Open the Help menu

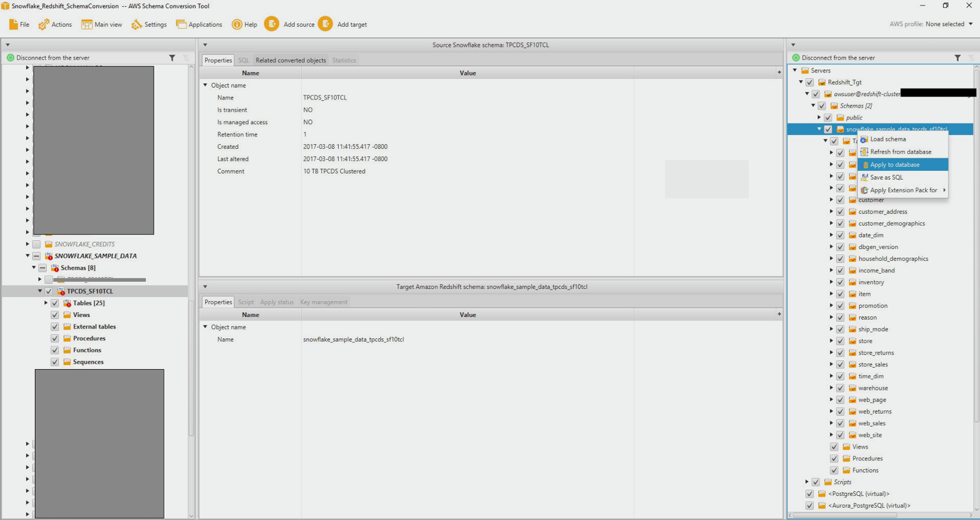[x=244, y=25]
